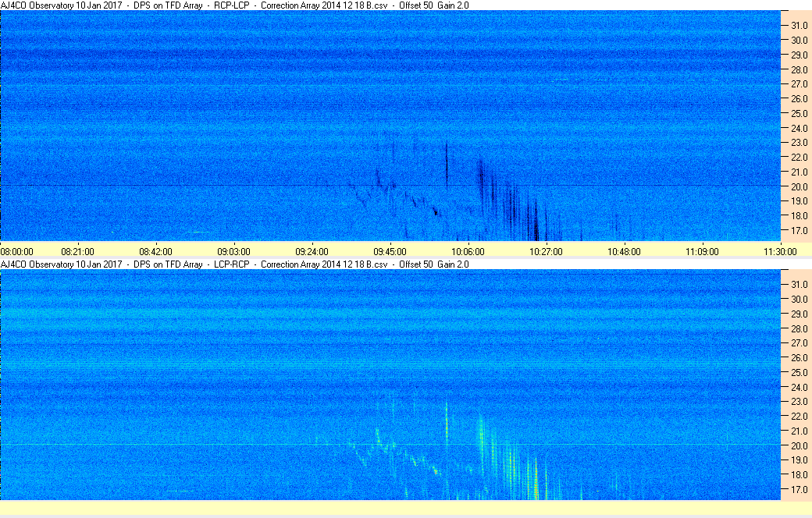Screen dimensions: 812x518
Task: Click the 17.0 frequency label in bottom plot
Action: (x=799, y=490)
